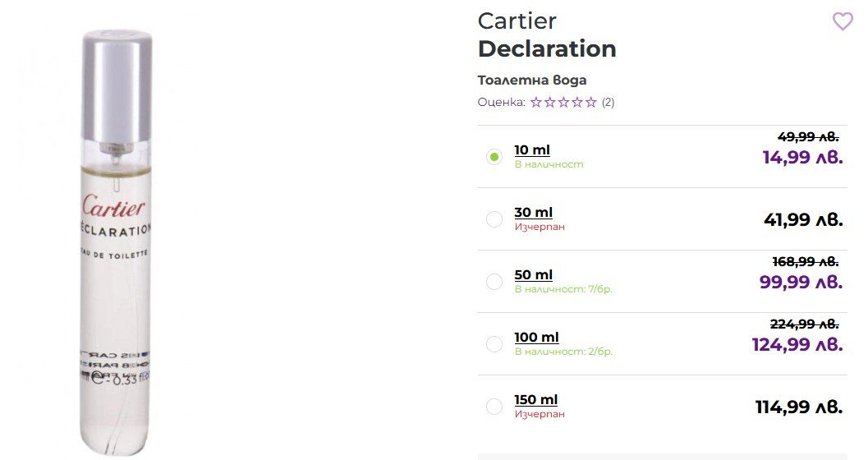Click the first rating star
The image size is (868, 460).
536,103
